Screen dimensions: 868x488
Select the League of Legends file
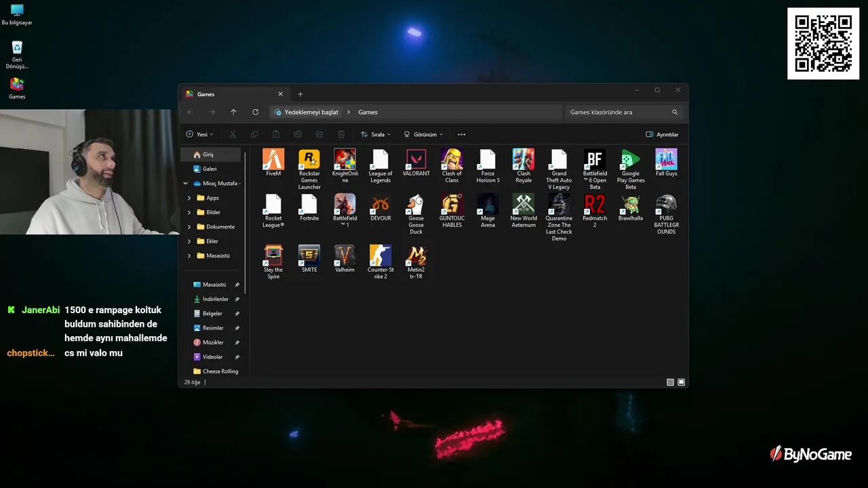[x=380, y=166]
